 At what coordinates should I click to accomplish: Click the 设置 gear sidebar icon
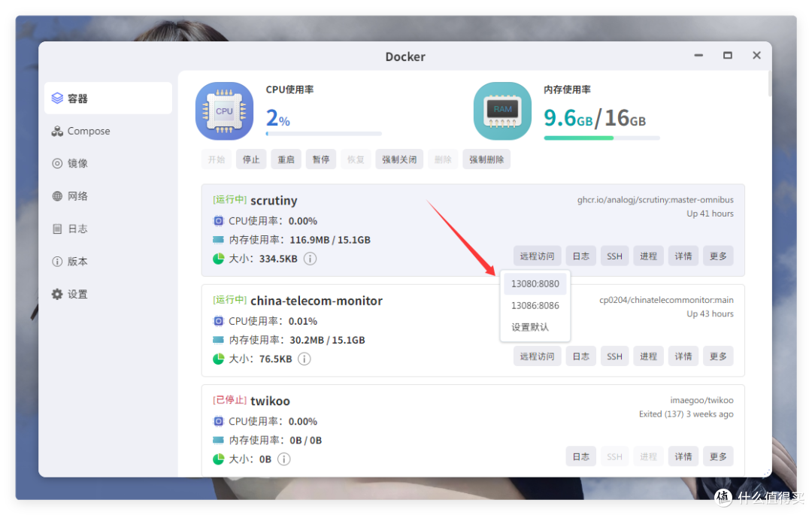tap(57, 294)
